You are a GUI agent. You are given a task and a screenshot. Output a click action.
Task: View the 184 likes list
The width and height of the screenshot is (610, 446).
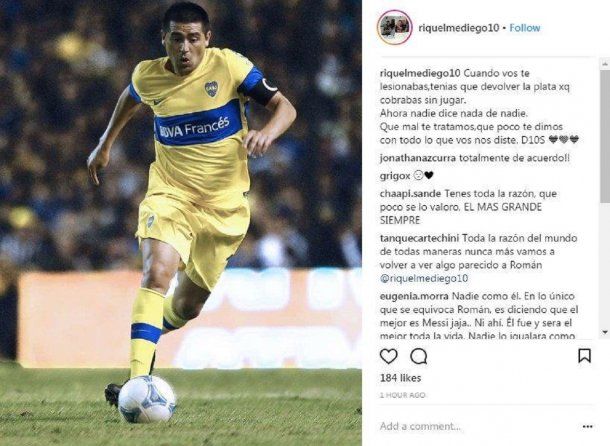[x=400, y=378]
